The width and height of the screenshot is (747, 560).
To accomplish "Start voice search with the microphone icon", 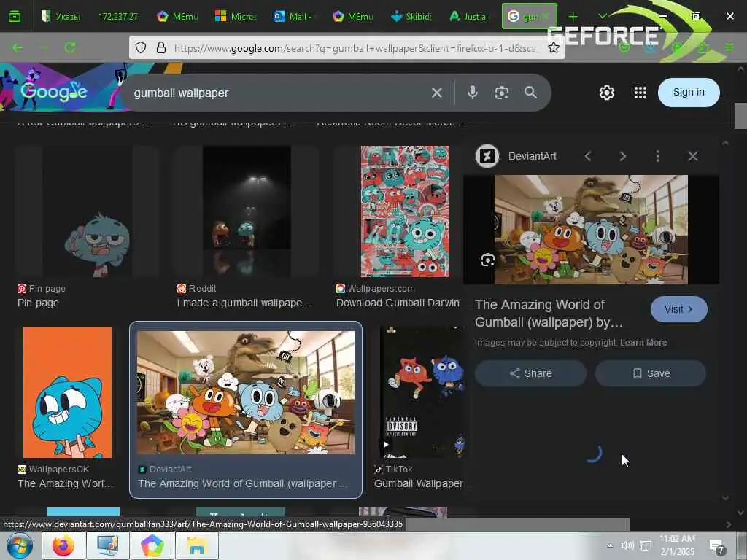I will click(x=472, y=93).
